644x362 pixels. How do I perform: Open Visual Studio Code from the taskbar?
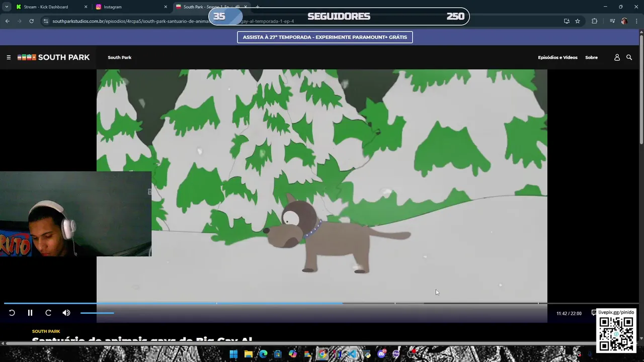pos(352,354)
